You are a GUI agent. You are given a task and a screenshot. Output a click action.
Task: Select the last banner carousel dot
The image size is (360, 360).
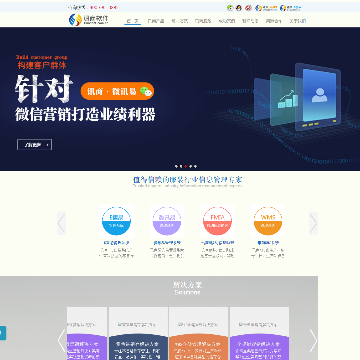pos(195,166)
